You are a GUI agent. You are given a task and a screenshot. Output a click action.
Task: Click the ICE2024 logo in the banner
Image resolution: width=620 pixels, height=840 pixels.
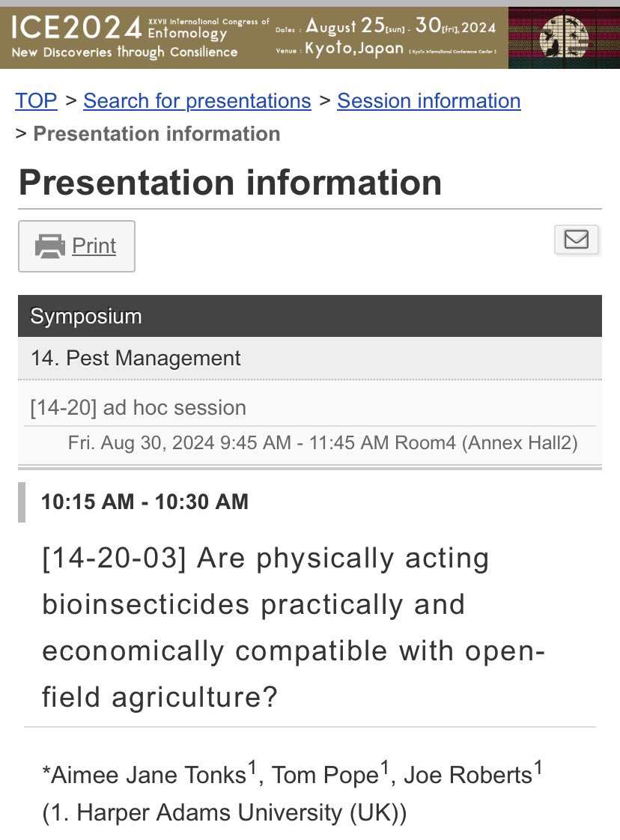76,28
